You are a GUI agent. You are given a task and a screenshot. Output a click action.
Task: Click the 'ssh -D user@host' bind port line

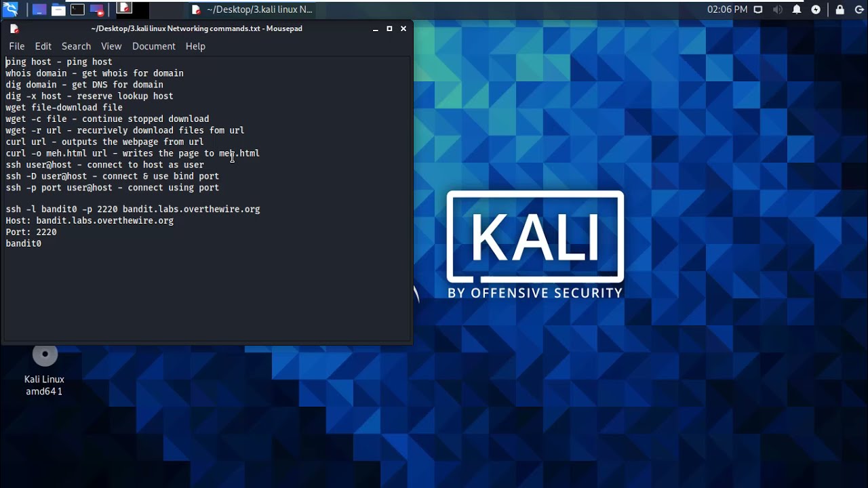pos(112,176)
